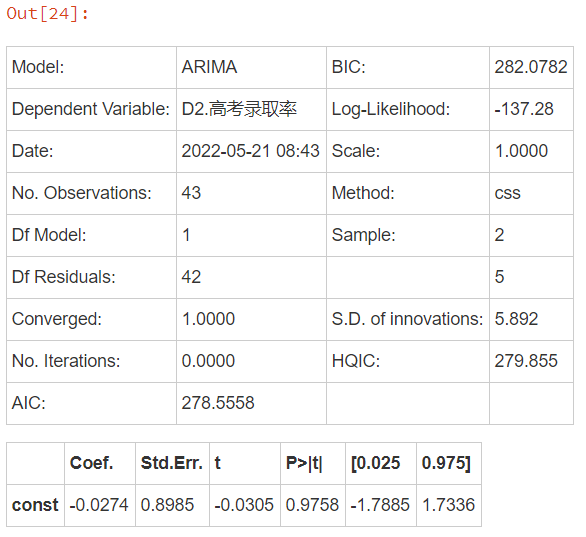This screenshot has height=537, width=586.
Task: Click the Std.Err. column header
Action: pyautogui.click(x=172, y=463)
